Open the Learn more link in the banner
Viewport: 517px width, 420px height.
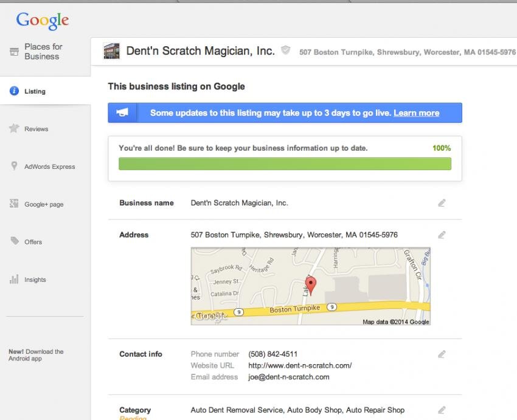tap(417, 113)
